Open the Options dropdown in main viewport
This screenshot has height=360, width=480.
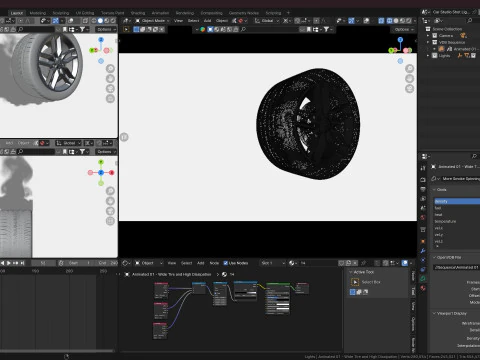point(404,29)
